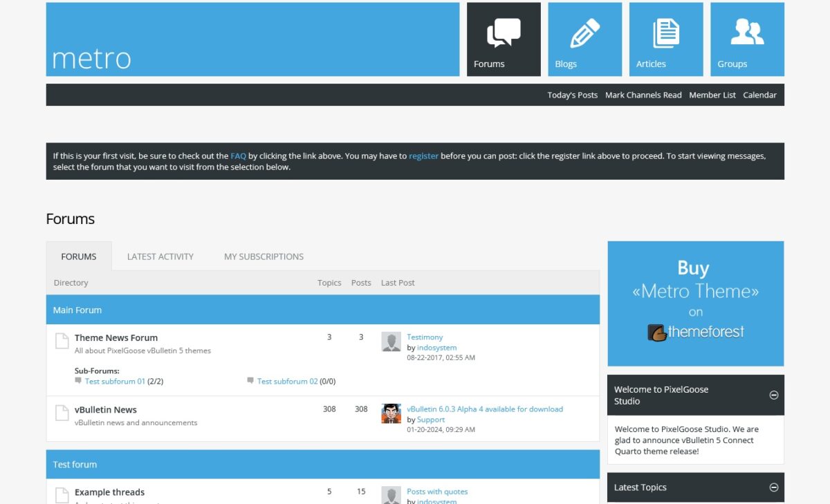Image resolution: width=830 pixels, height=504 pixels.
Task: Select the Blogs pencil icon
Action: pos(584,30)
